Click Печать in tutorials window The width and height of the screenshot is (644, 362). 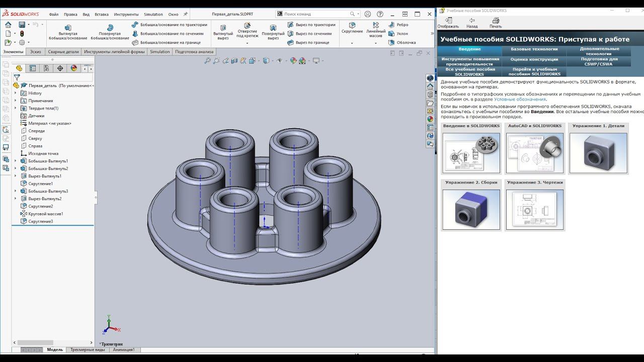(x=496, y=23)
